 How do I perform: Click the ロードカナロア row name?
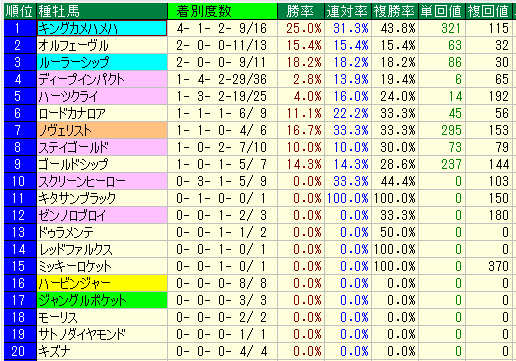coord(102,113)
